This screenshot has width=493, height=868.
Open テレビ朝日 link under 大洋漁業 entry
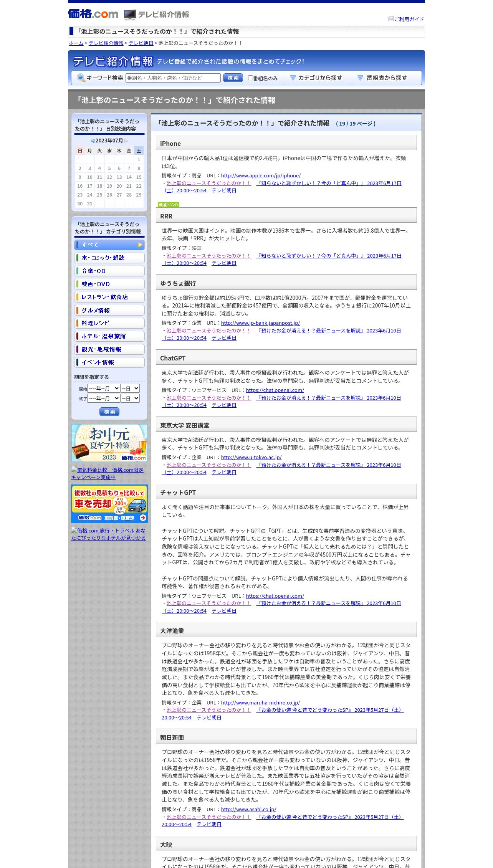[209, 718]
